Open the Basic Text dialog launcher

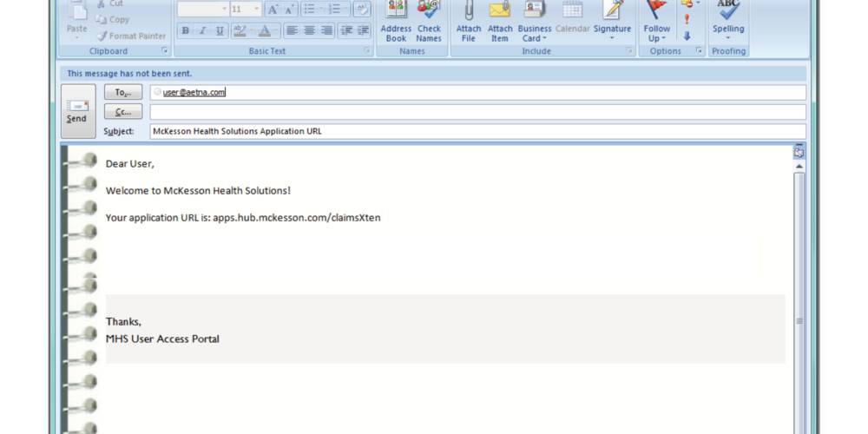pyautogui.click(x=367, y=51)
